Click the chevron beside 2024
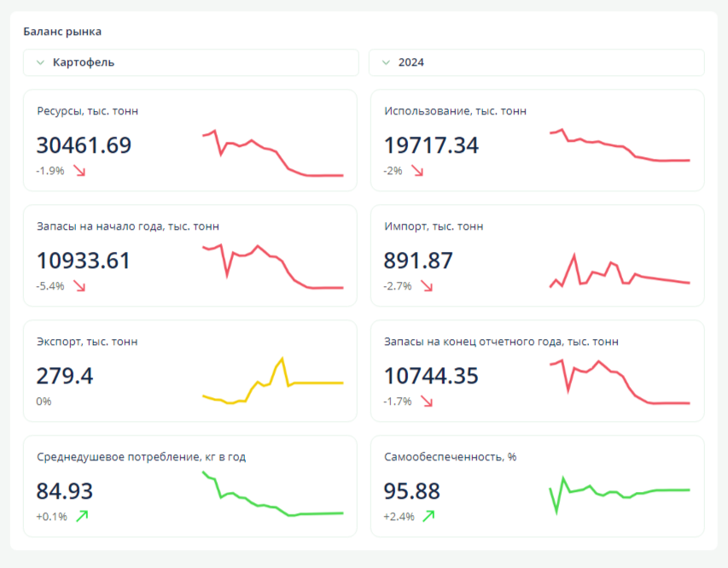Viewport: 728px width, 568px height. pos(386,62)
